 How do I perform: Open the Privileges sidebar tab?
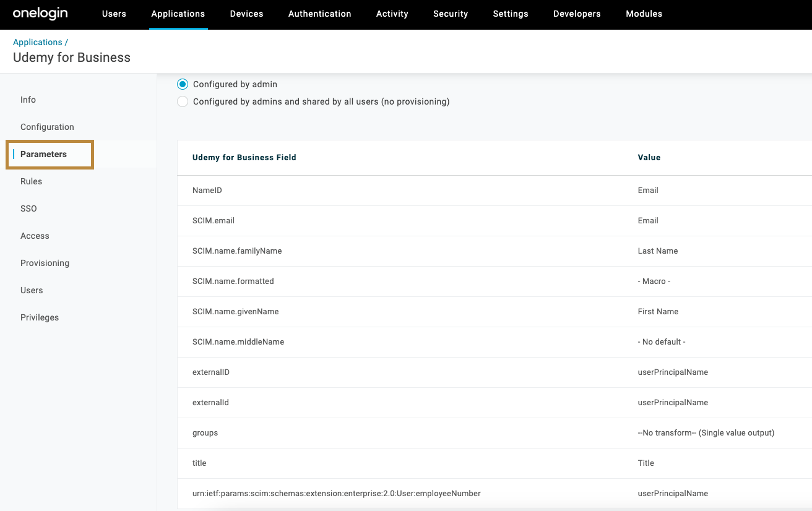(40, 317)
